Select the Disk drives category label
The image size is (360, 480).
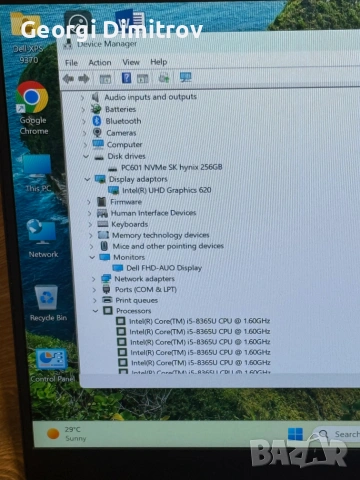coord(126,156)
